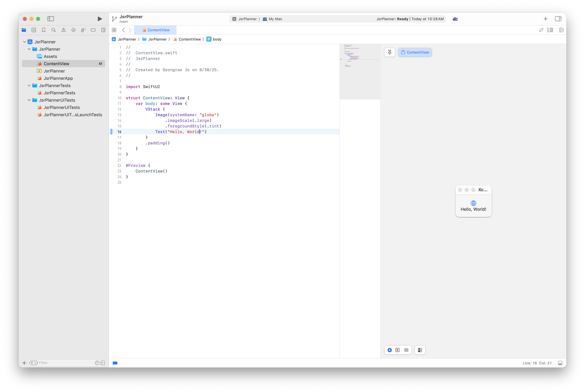Image resolution: width=585 pixels, height=392 pixels.
Task: Collapse the JsrPlannerUITests folder
Action: coord(29,100)
